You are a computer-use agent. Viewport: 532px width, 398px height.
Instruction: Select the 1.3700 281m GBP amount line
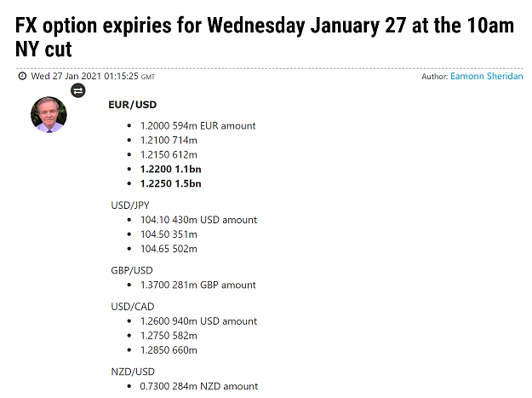197,285
